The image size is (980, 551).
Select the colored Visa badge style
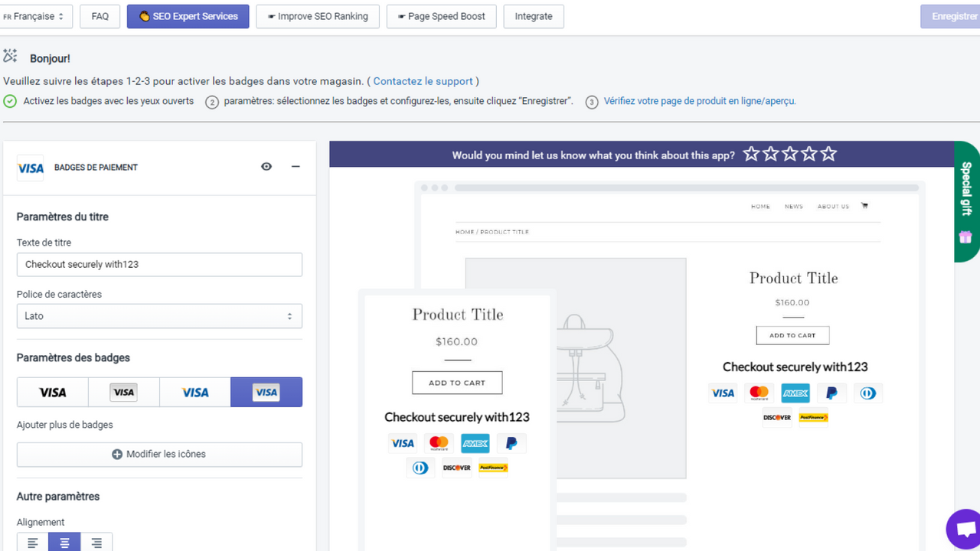coord(195,392)
